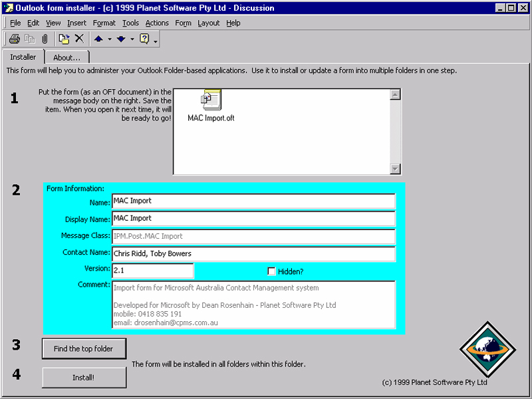Expand toolbar options arrow after Help icon

pyautogui.click(x=156, y=41)
